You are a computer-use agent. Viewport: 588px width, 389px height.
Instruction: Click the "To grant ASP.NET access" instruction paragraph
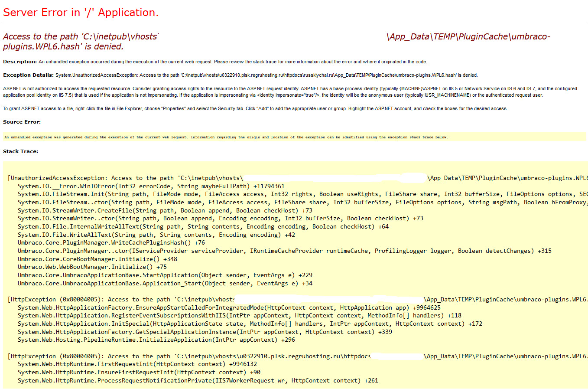pos(255,108)
